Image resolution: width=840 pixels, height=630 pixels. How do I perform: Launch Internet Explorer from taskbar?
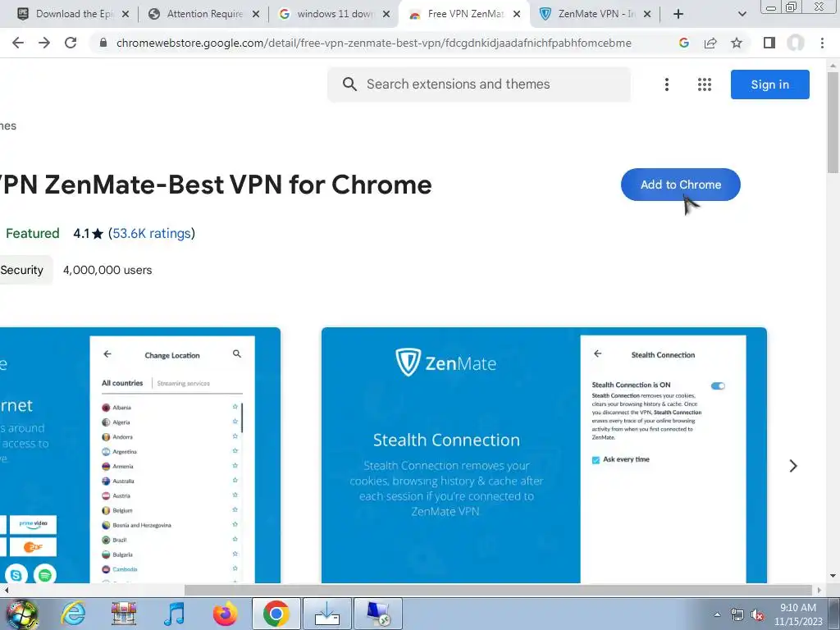[73, 614]
